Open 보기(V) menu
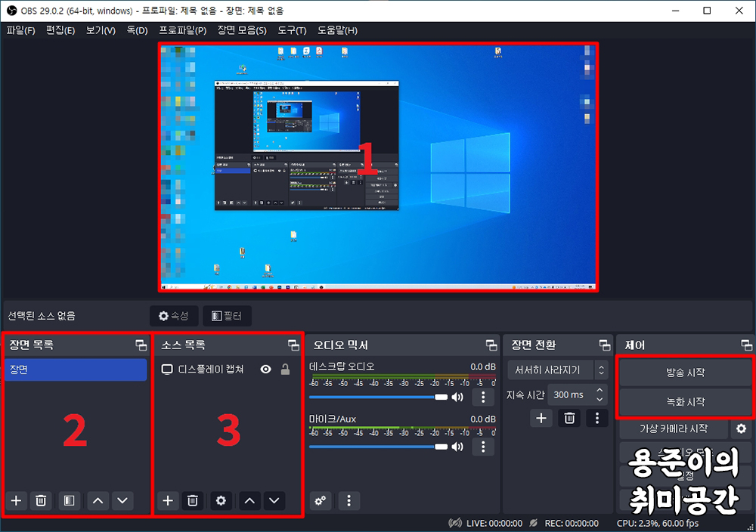This screenshot has height=532, width=756. pyautogui.click(x=101, y=30)
